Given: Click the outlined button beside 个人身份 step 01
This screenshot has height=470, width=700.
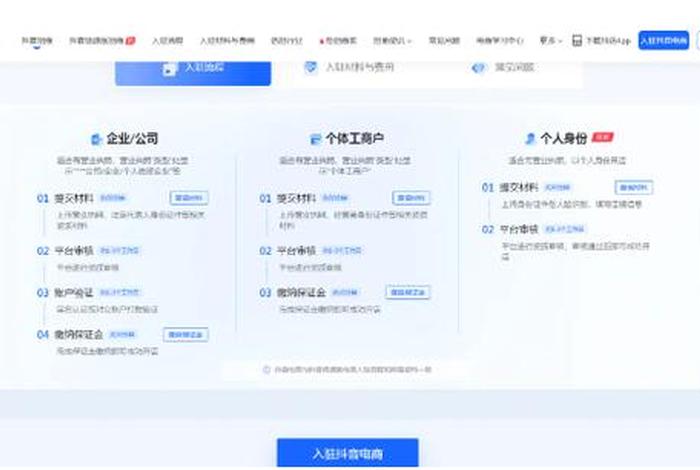Looking at the screenshot, I should click(x=634, y=187).
